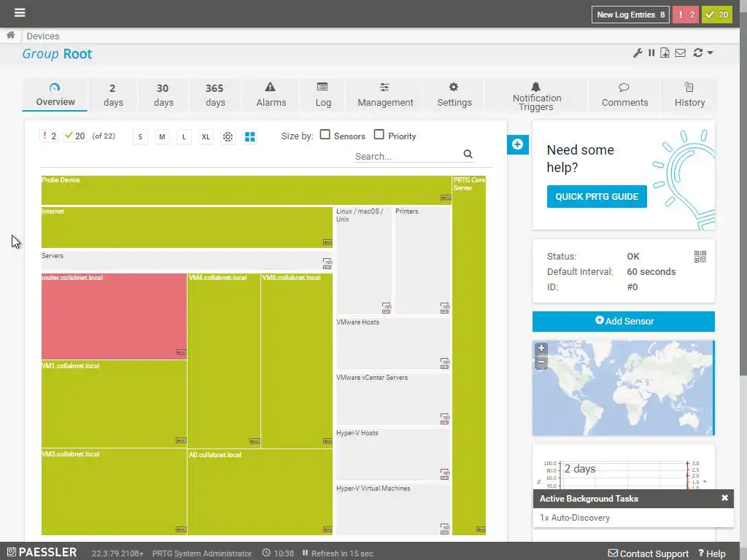Select the VM4.collabnet.local green tile

tap(224, 360)
